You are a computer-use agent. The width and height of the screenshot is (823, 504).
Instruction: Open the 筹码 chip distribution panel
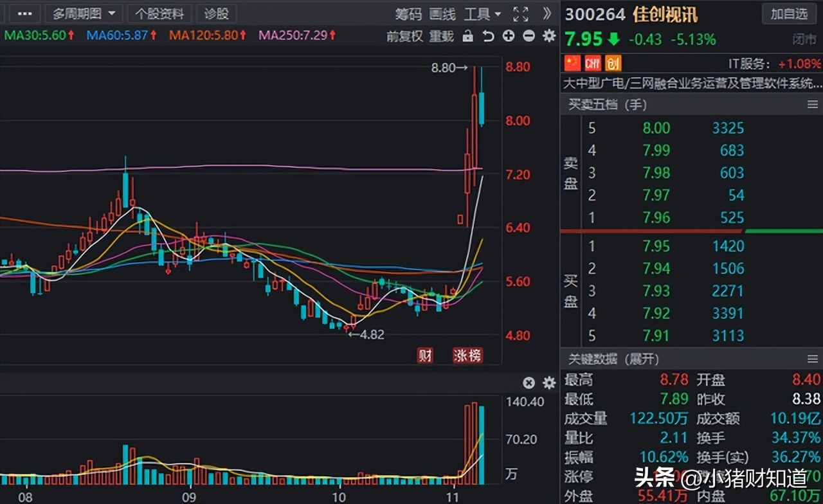pos(408,14)
